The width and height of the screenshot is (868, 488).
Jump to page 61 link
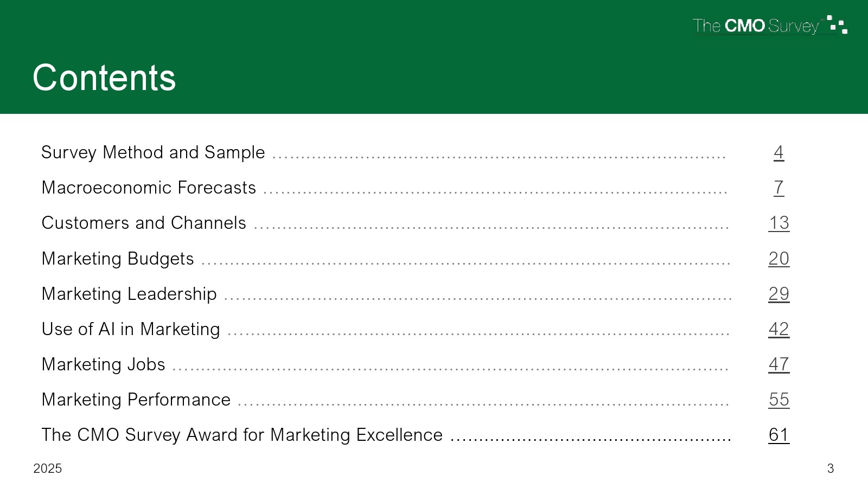778,435
